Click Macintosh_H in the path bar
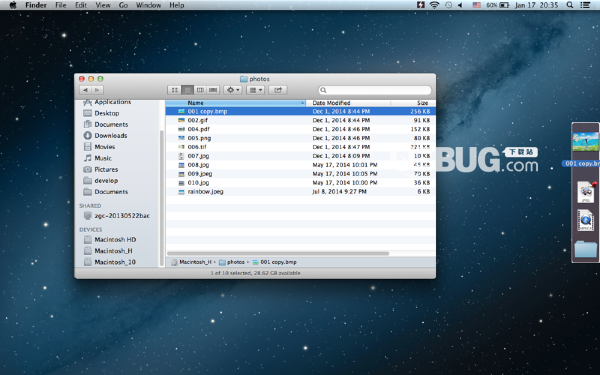600x375 pixels. tap(191, 262)
